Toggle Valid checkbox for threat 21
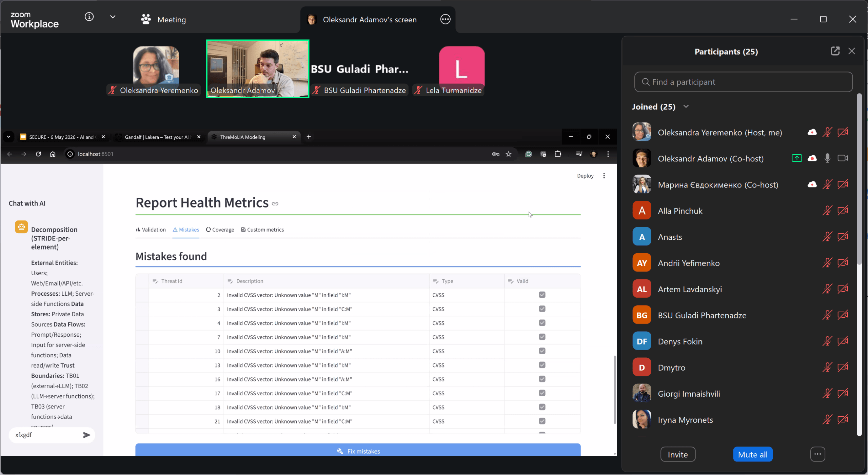Image resolution: width=868 pixels, height=475 pixels. point(542,421)
